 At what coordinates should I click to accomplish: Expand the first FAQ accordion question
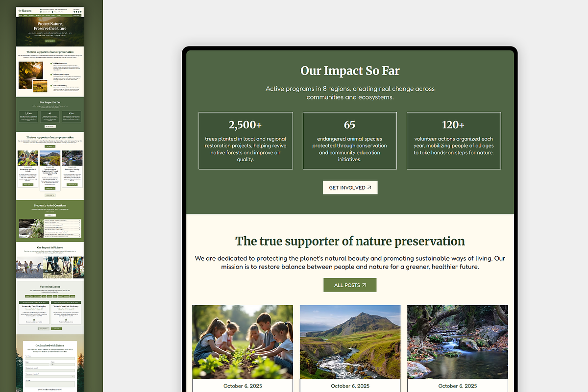coord(62,220)
